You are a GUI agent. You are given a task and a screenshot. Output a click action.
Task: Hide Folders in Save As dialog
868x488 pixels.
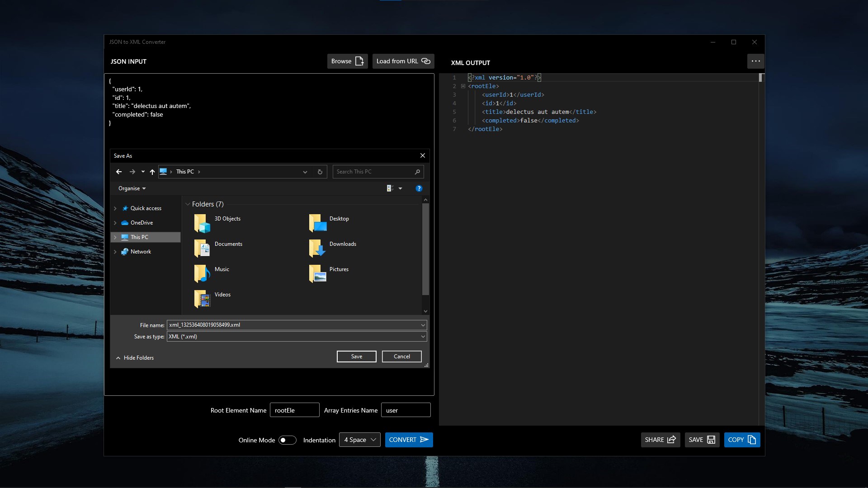click(135, 358)
